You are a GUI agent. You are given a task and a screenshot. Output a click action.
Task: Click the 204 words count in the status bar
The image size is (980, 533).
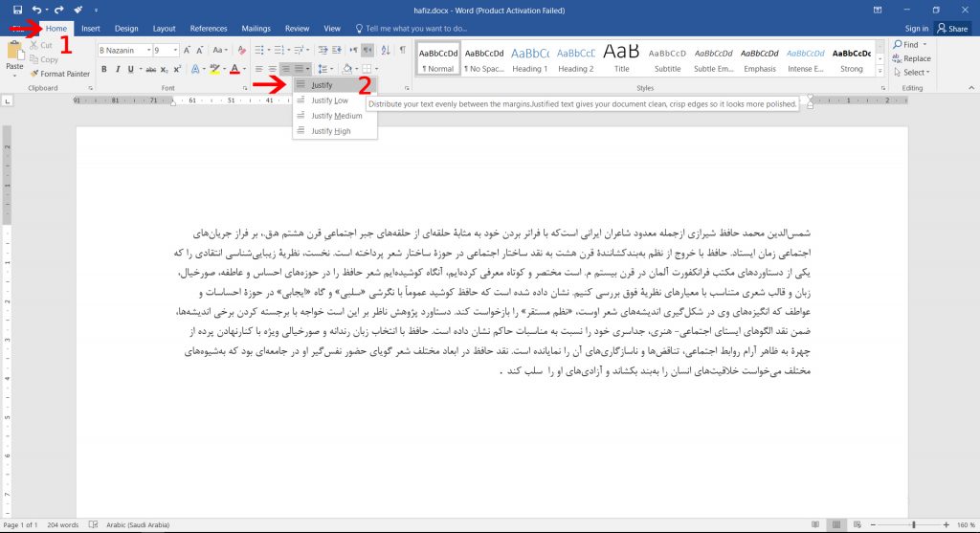[x=62, y=525]
